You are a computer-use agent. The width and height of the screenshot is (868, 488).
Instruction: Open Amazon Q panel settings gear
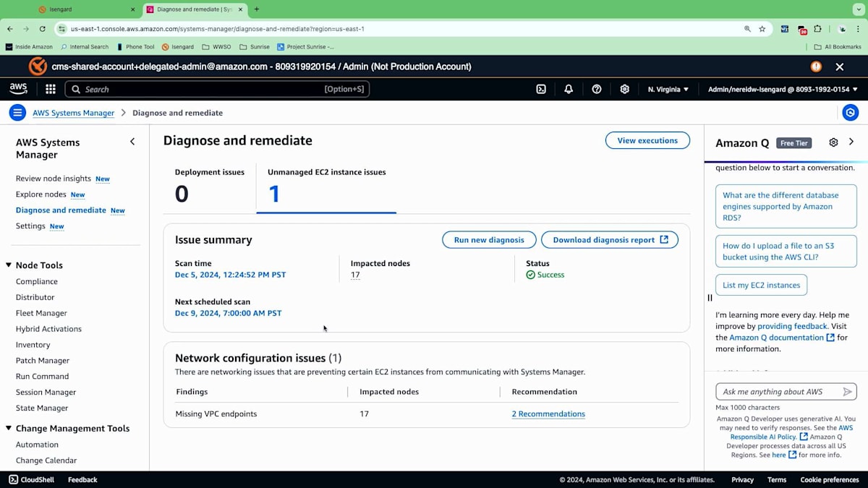pyautogui.click(x=833, y=142)
